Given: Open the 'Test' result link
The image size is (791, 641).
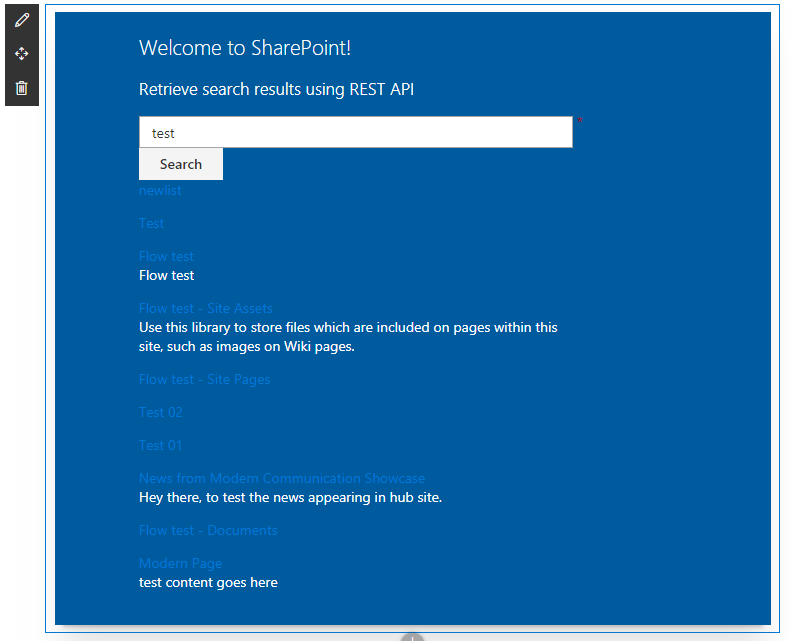Looking at the screenshot, I should tap(151, 224).
